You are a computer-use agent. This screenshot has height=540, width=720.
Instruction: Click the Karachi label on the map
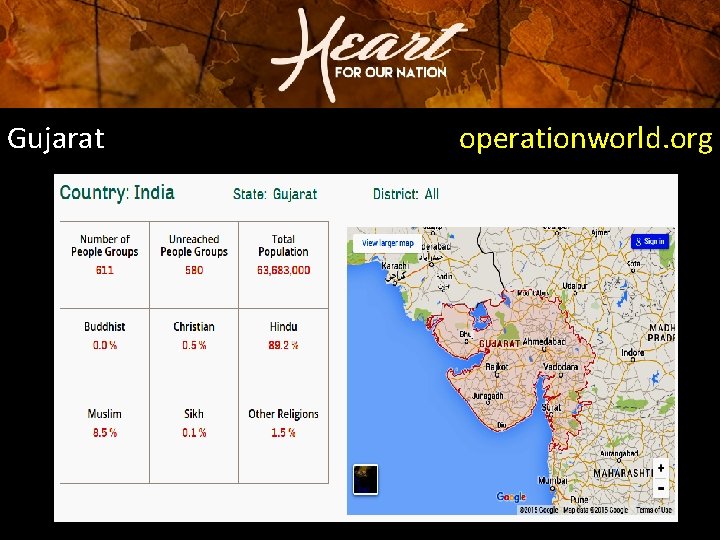395,266
